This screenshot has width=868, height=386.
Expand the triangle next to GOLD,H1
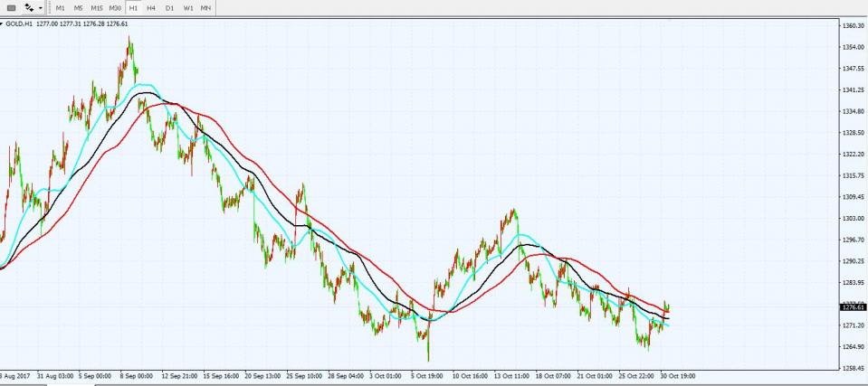(2, 24)
